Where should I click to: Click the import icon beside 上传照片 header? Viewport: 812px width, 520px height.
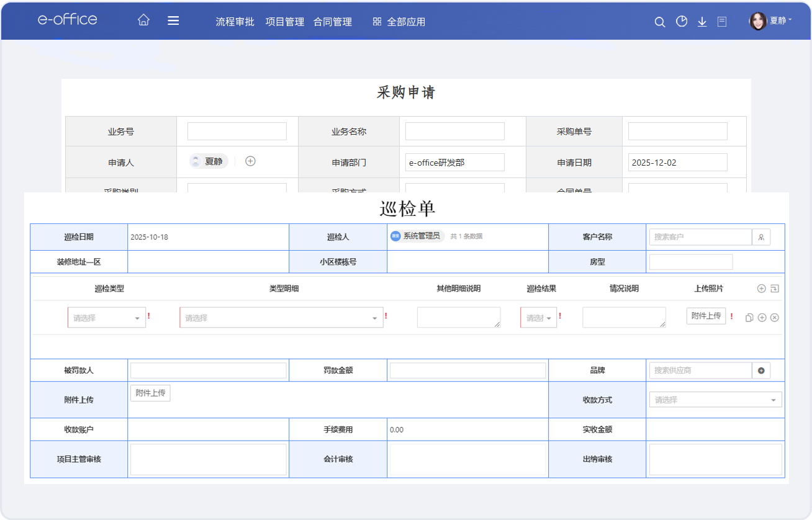(774, 289)
